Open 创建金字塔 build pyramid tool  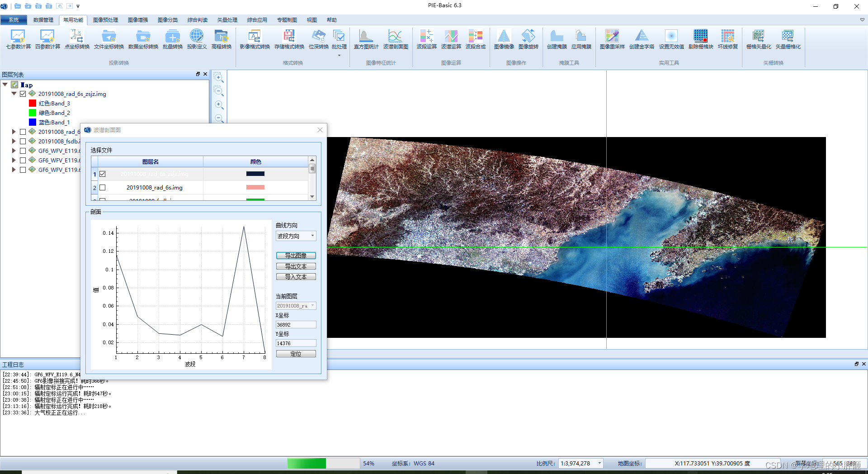[642, 39]
